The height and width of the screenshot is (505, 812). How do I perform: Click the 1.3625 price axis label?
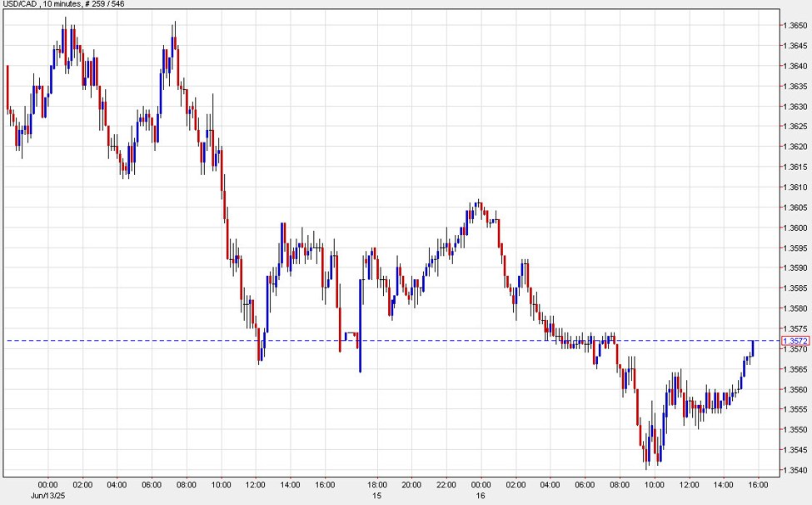795,127
